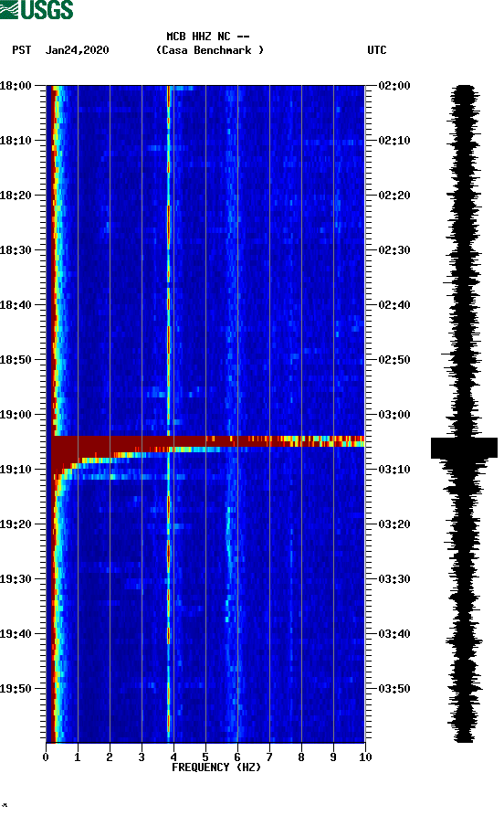Image resolution: width=504 pixels, height=815 pixels.
Task: Click the 02:00 UTC time label
Action: pyautogui.click(x=394, y=86)
